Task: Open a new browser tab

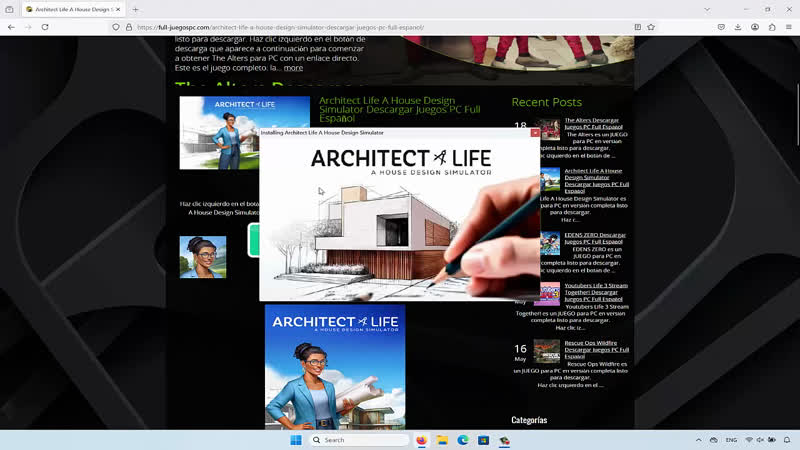Action: tap(135, 9)
